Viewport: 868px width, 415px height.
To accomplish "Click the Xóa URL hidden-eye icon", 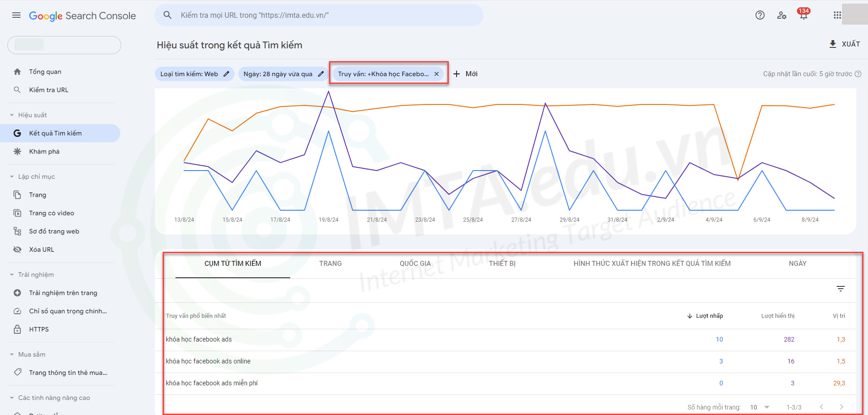I will tap(17, 249).
